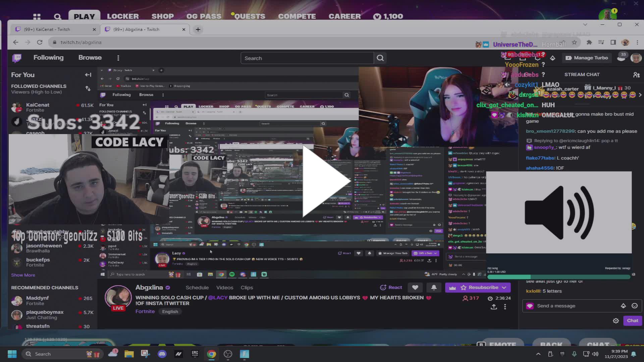Switch to the Videos tab on the channel
Image resolution: width=644 pixels, height=362 pixels.
(224, 287)
